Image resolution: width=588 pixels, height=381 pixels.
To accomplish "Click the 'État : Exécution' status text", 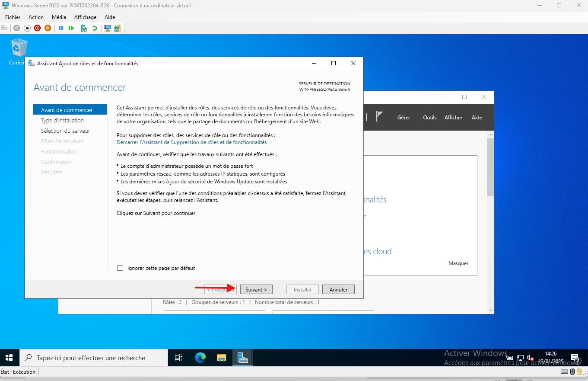I will pos(18,371).
